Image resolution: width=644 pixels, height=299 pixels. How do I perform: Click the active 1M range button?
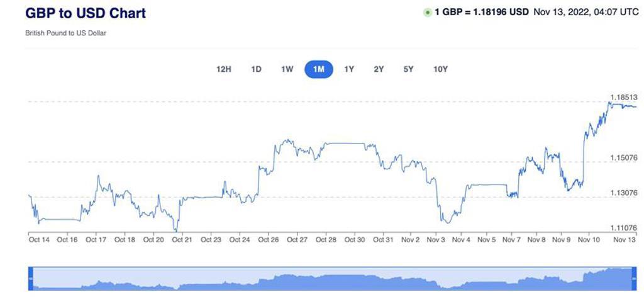(318, 69)
